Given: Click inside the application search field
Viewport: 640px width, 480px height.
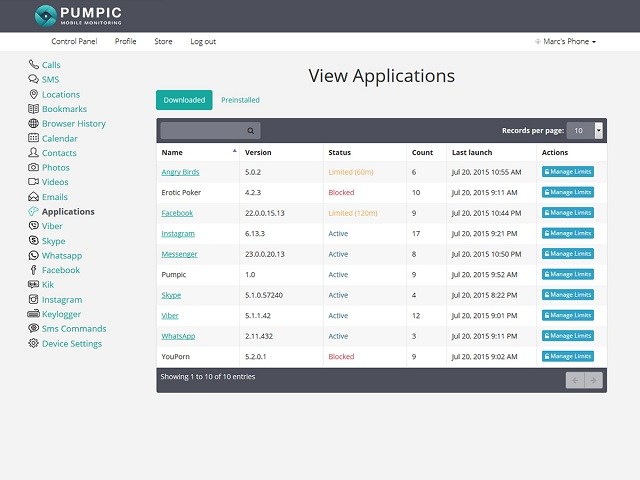Looking at the screenshot, I should coord(202,130).
